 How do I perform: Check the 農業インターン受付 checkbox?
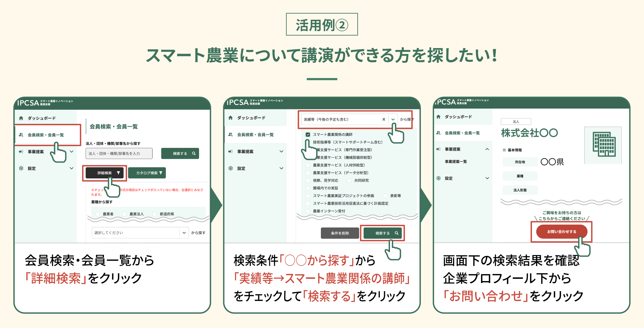308,211
